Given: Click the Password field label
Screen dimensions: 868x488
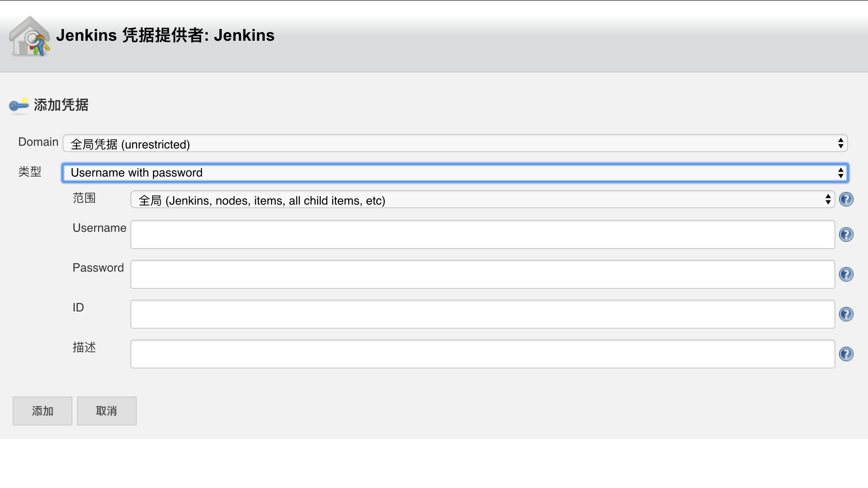Looking at the screenshot, I should point(98,268).
